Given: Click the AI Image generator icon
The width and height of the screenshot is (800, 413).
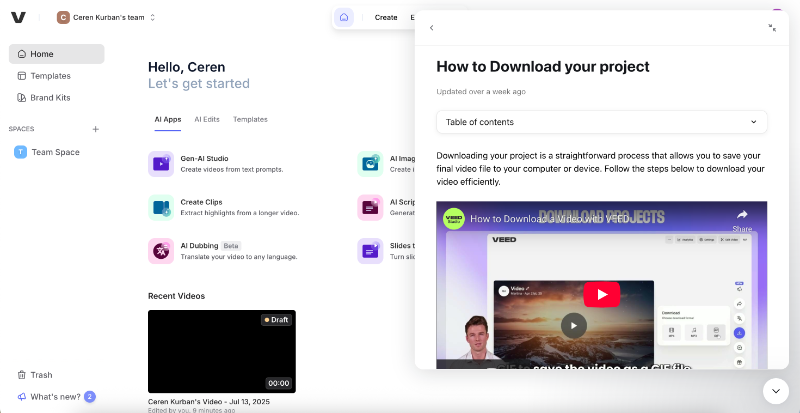Looking at the screenshot, I should coord(370,164).
